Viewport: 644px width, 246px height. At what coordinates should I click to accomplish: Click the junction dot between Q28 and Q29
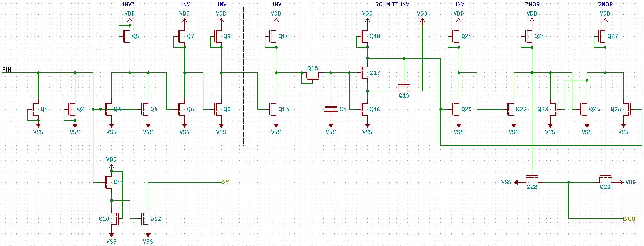(569, 182)
